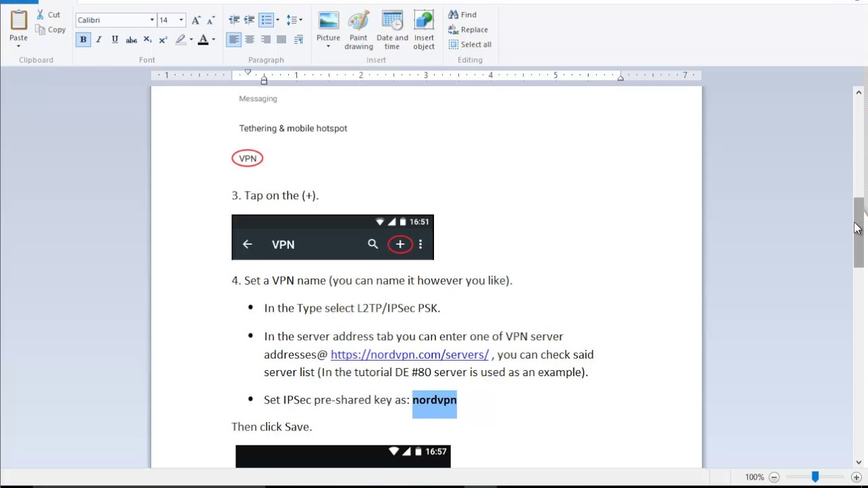Click the text 'Then click Save.'
Viewport: 868px width, 488px height.
pyautogui.click(x=271, y=427)
